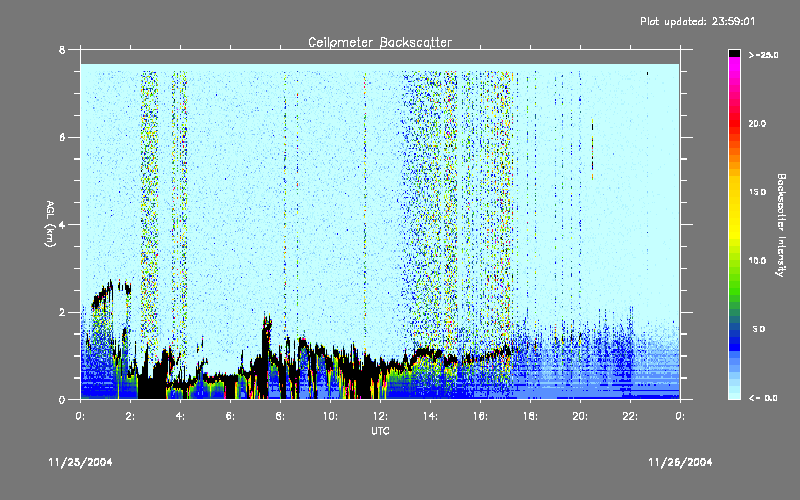Click the "Ceilometer Backscatter" plot title

click(x=380, y=42)
